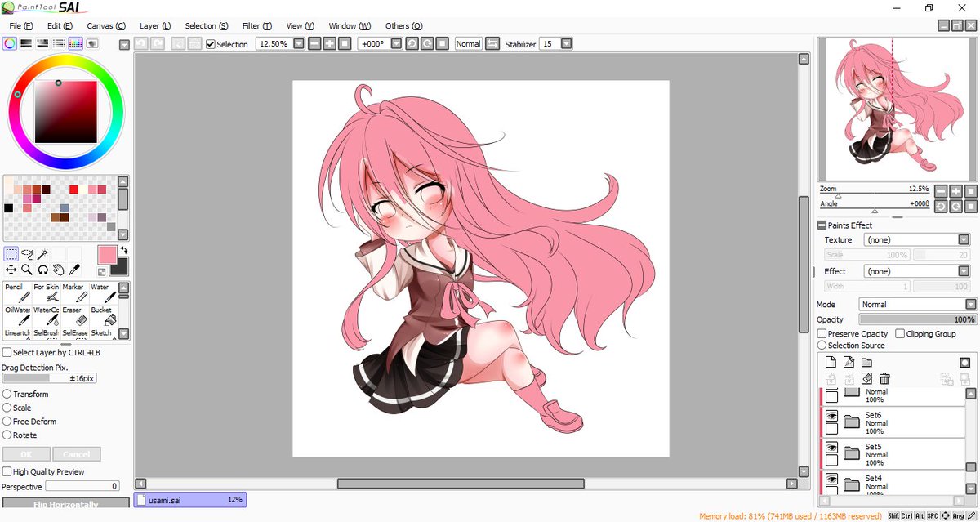Open the Layer menu
This screenshot has width=980, height=522.
point(155,26)
